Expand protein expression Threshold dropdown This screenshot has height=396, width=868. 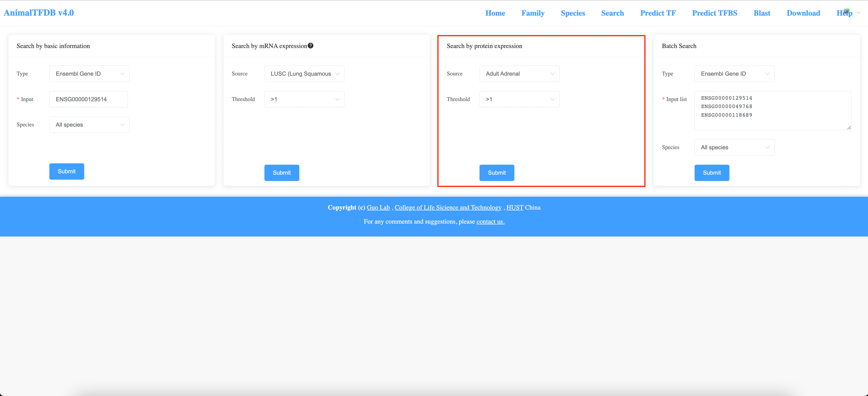point(519,99)
